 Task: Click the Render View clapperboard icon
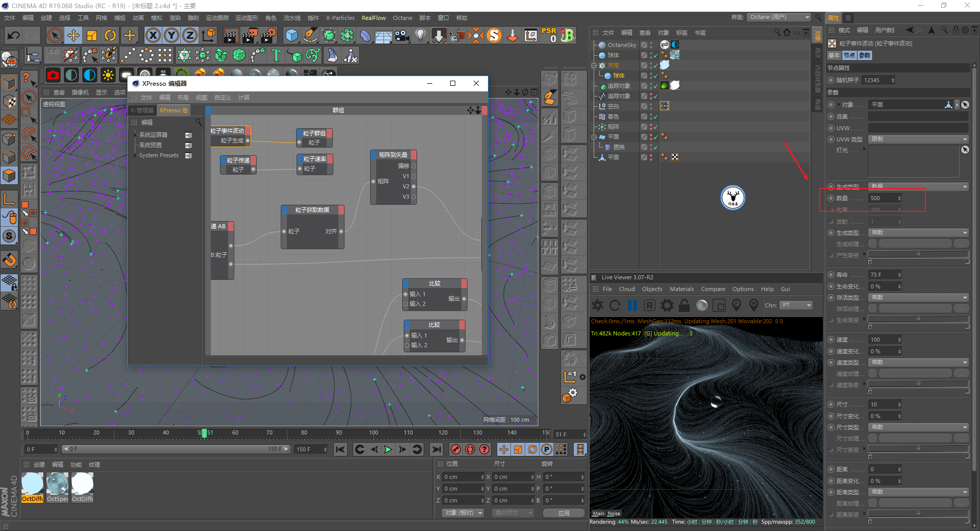point(231,35)
